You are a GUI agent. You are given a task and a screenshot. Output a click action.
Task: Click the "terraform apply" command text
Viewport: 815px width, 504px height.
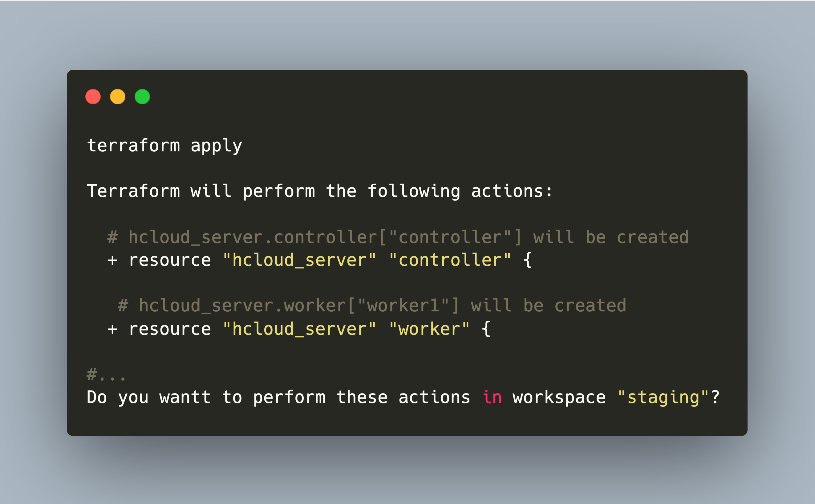(164, 146)
